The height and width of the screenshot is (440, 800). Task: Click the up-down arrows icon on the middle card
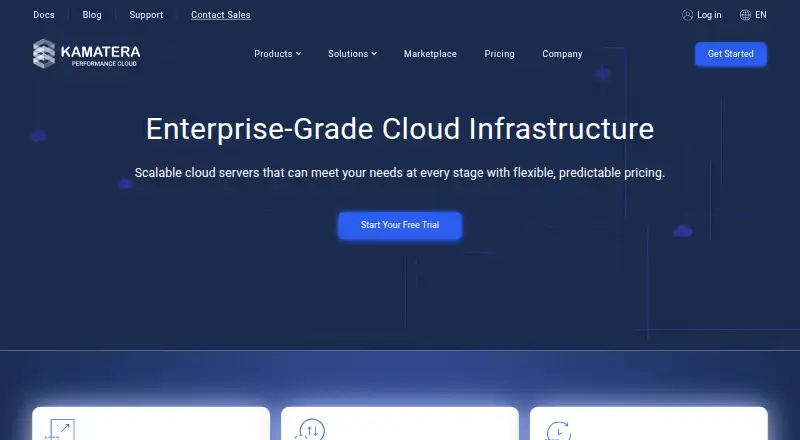coord(309,429)
